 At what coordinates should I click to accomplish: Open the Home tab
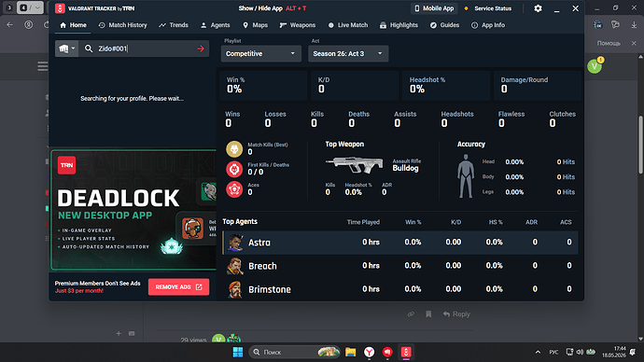tap(73, 25)
